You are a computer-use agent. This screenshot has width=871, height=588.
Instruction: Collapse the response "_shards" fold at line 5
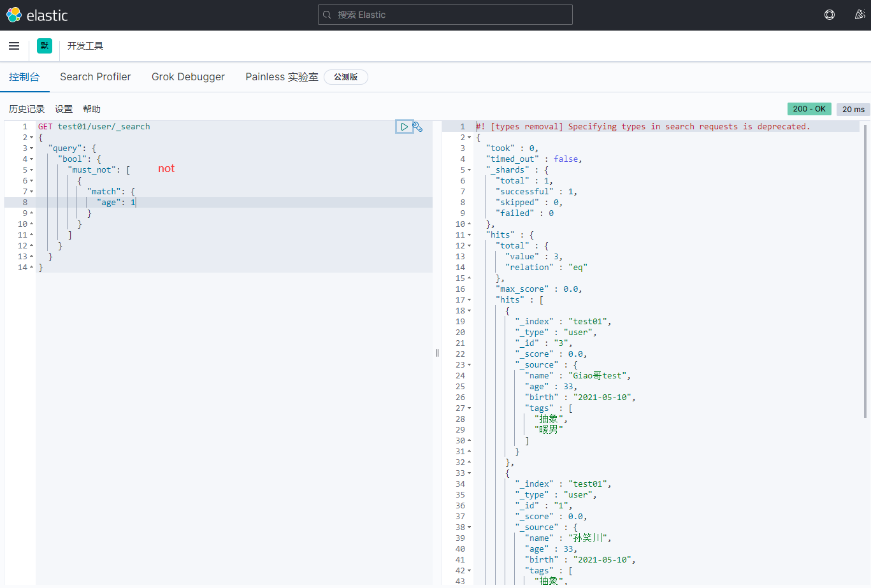[x=470, y=170]
